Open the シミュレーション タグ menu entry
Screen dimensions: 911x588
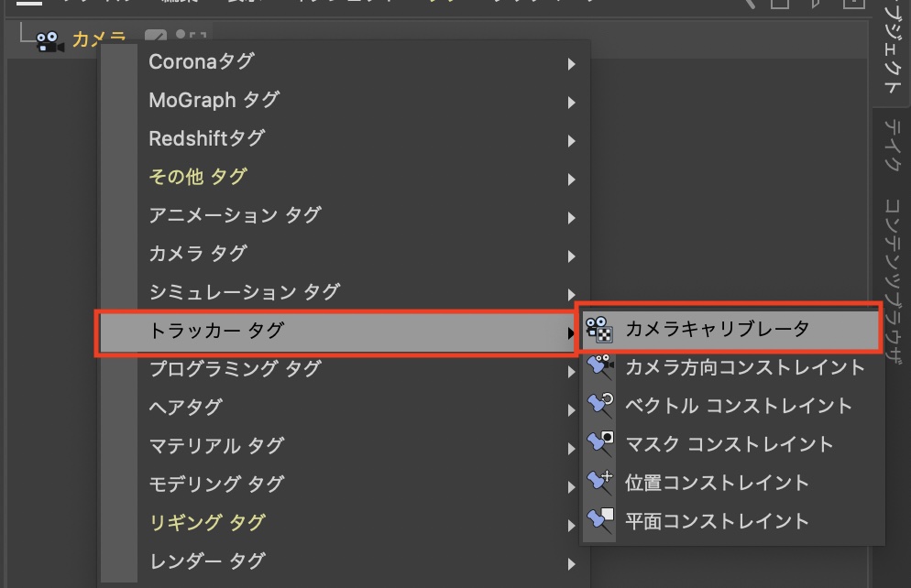(244, 292)
